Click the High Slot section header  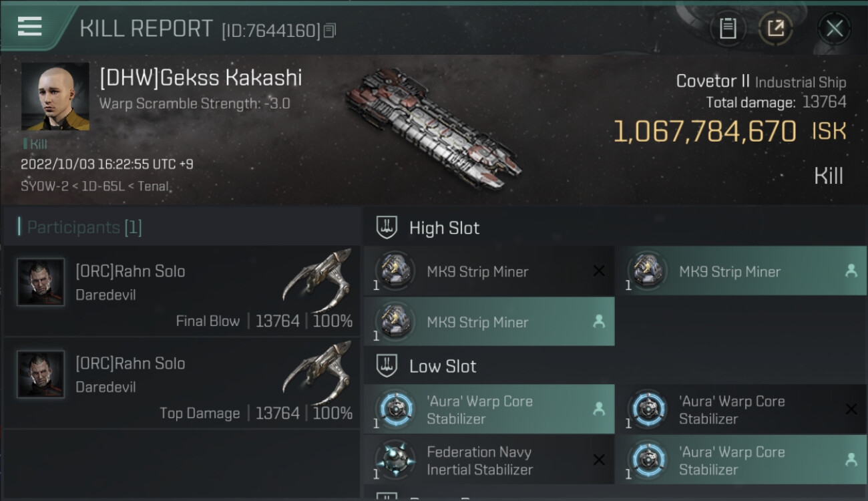click(x=444, y=228)
